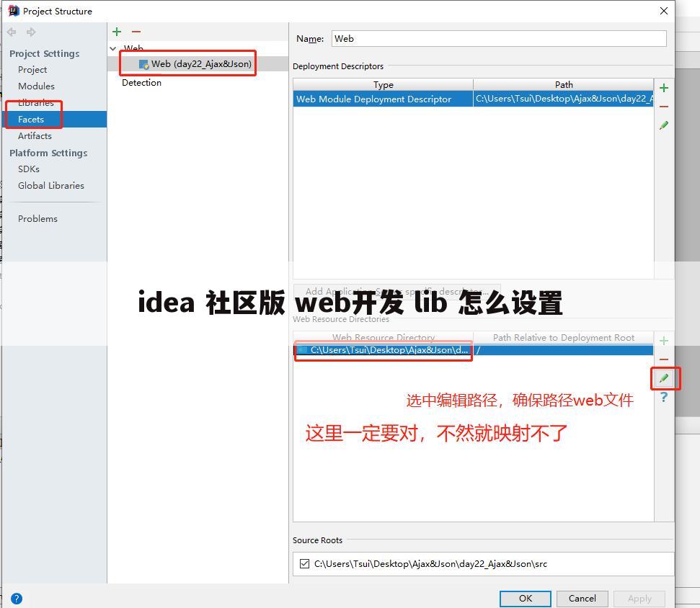Open the Problems section
The width and height of the screenshot is (700, 608).
37,218
